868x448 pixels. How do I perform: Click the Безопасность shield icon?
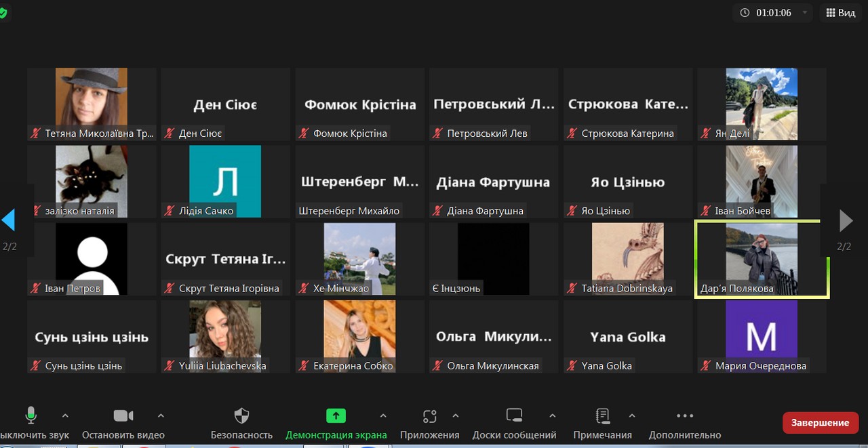point(241,416)
